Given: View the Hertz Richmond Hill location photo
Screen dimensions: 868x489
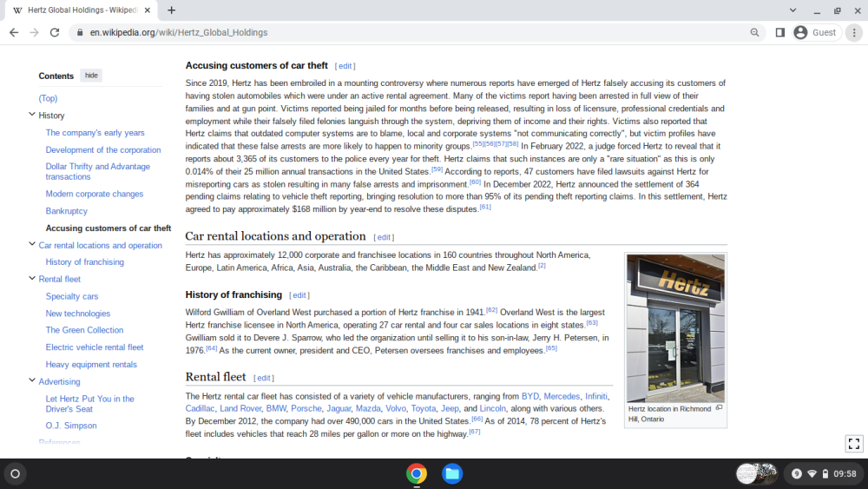Looking at the screenshot, I should pyautogui.click(x=675, y=327).
